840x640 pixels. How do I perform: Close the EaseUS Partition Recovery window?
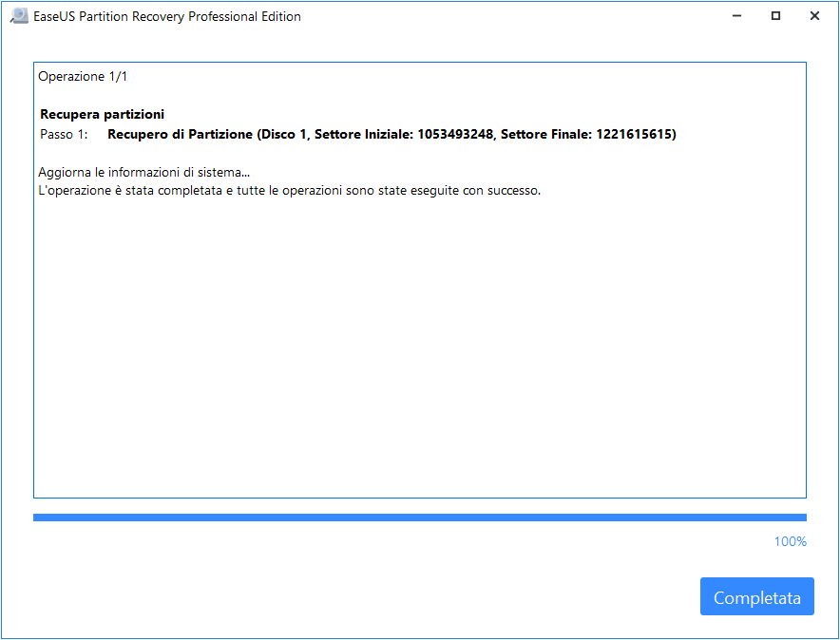[x=814, y=16]
